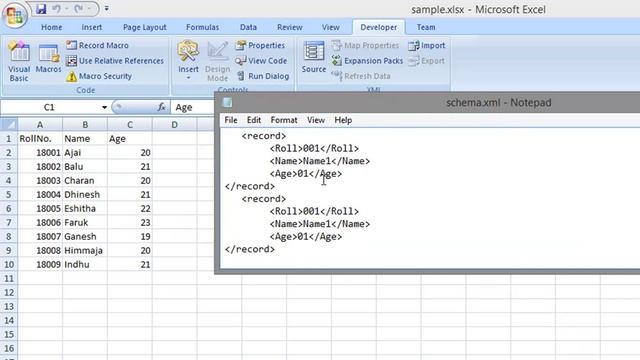Open Notepad Help menu
This screenshot has height=360, width=640.
(x=343, y=120)
